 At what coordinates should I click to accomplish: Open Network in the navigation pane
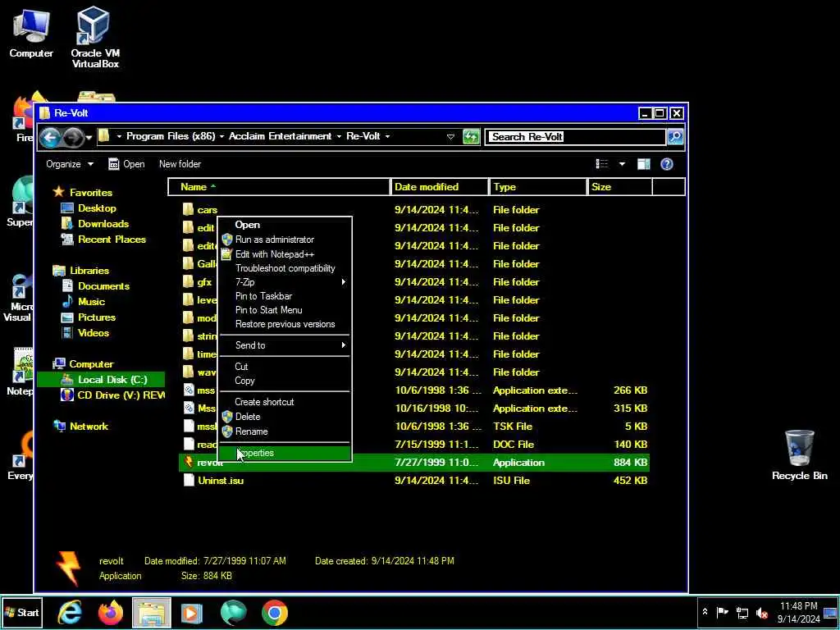(x=81, y=427)
